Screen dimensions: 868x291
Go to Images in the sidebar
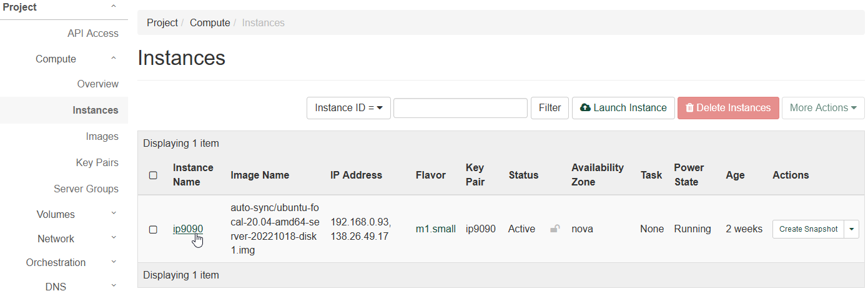[102, 136]
